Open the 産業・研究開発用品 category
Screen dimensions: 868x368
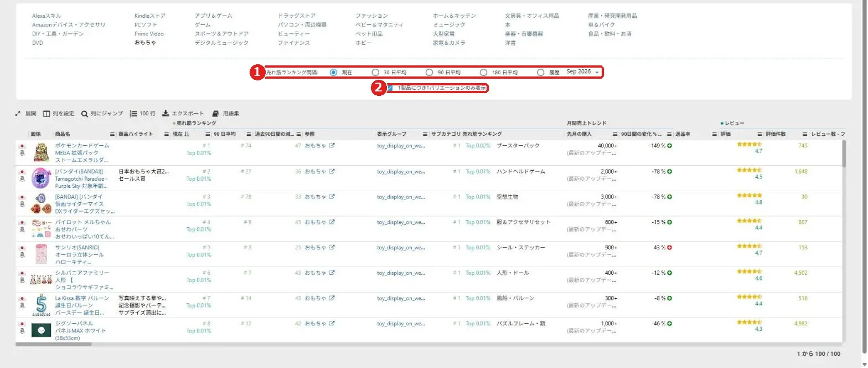pyautogui.click(x=612, y=16)
